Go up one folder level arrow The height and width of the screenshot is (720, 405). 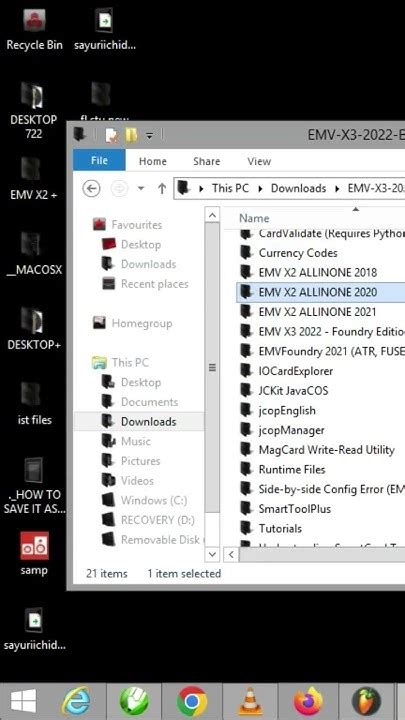pyautogui.click(x=162, y=188)
